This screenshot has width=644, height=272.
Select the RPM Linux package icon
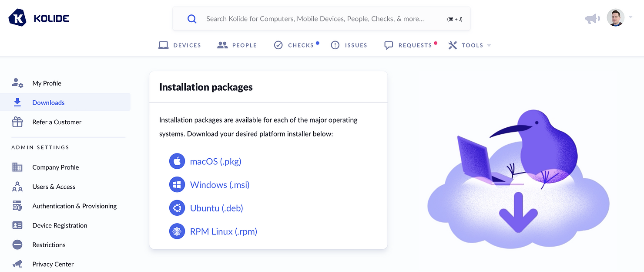click(177, 231)
